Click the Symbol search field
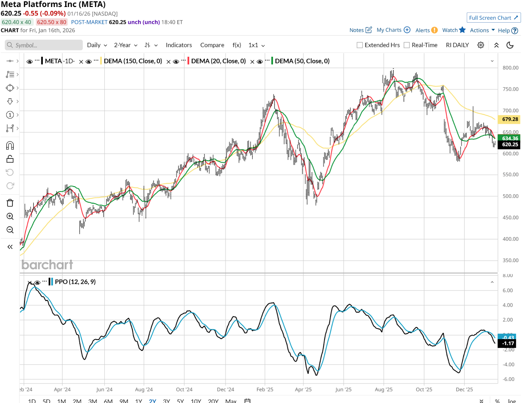The width and height of the screenshot is (532, 403). tap(44, 45)
